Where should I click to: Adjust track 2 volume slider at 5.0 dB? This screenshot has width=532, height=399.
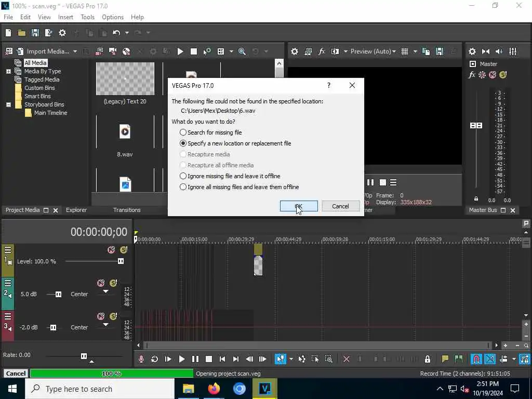tap(58, 294)
